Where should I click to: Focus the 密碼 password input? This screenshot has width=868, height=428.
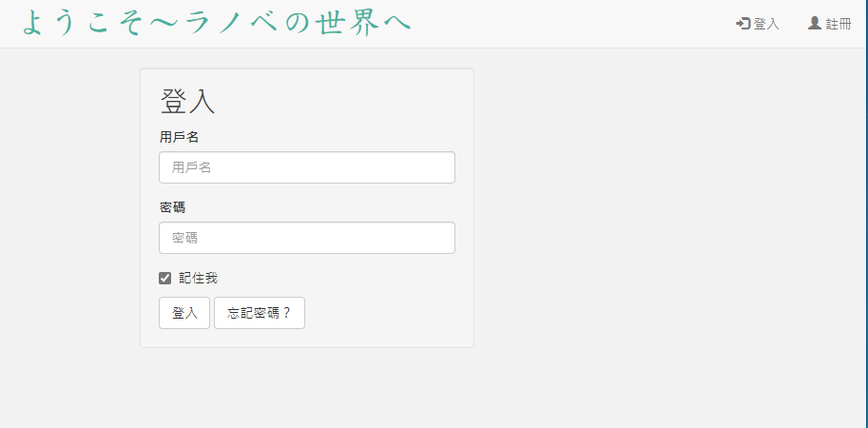point(307,238)
